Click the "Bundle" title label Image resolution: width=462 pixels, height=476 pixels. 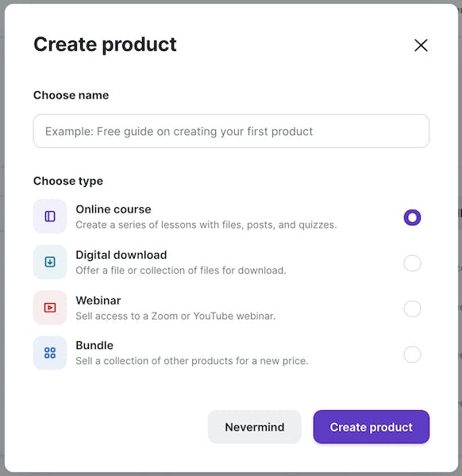94,345
